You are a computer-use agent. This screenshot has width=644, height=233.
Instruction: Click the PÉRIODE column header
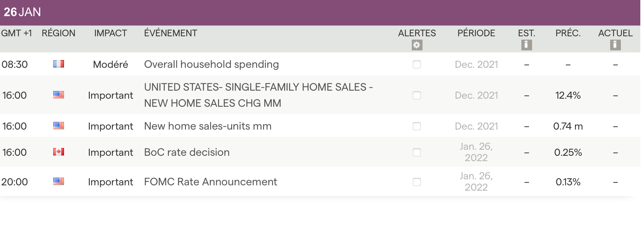(x=476, y=33)
